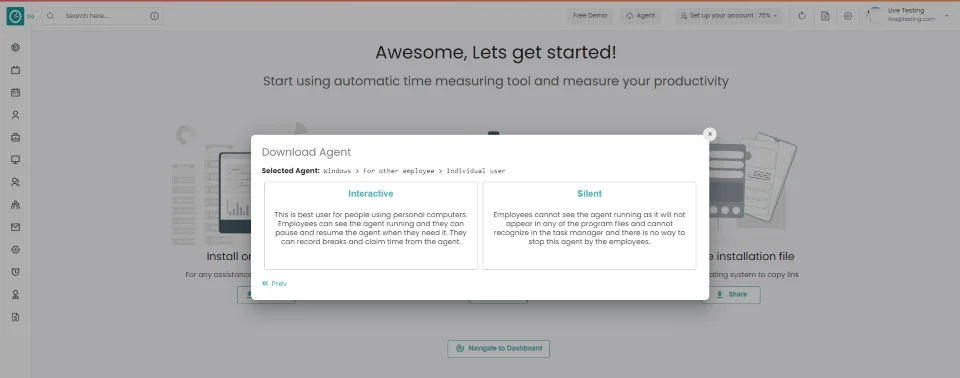The height and width of the screenshot is (378, 960).
Task: Close the Download Agent dialog
Action: click(710, 134)
